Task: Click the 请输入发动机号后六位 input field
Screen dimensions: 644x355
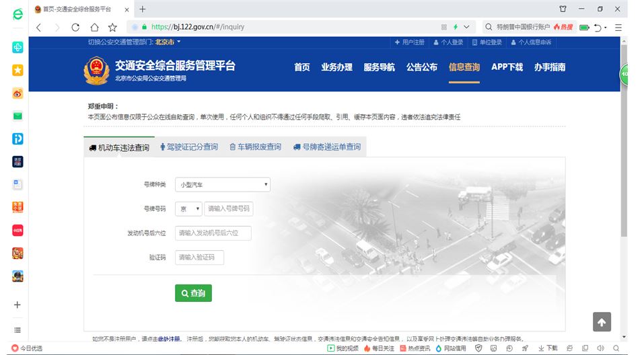Action: click(x=213, y=233)
